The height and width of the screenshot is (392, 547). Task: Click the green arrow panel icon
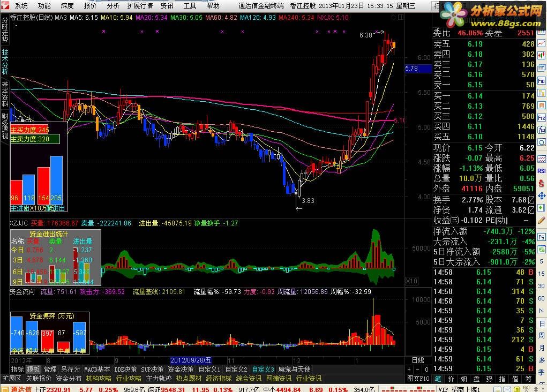542,208
